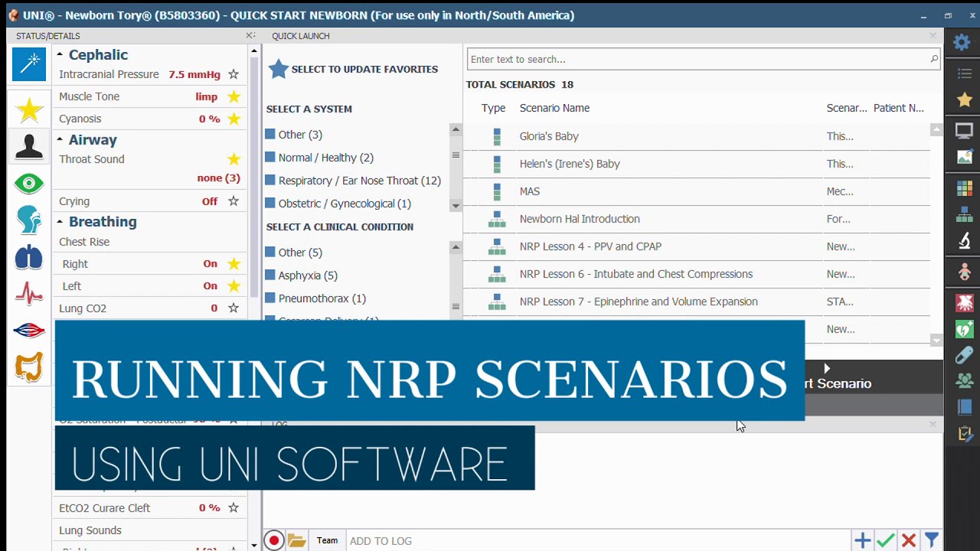The image size is (980, 551).
Task: Sort scenarios by Scenario Name column header
Action: point(554,108)
